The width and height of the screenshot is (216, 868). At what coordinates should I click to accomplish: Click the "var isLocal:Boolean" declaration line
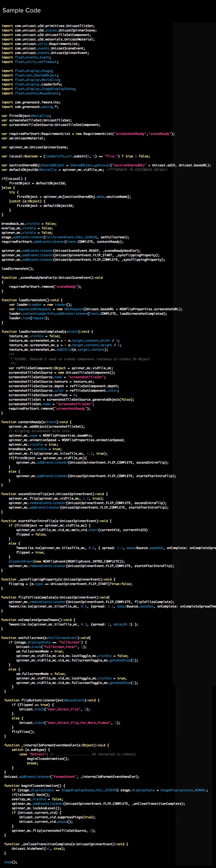coord(76,156)
